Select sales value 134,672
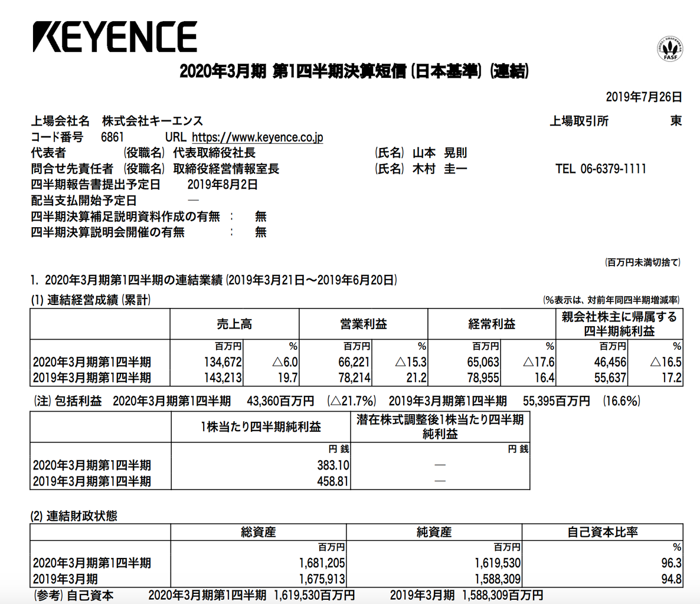This screenshot has width=700, height=604. pyautogui.click(x=223, y=362)
